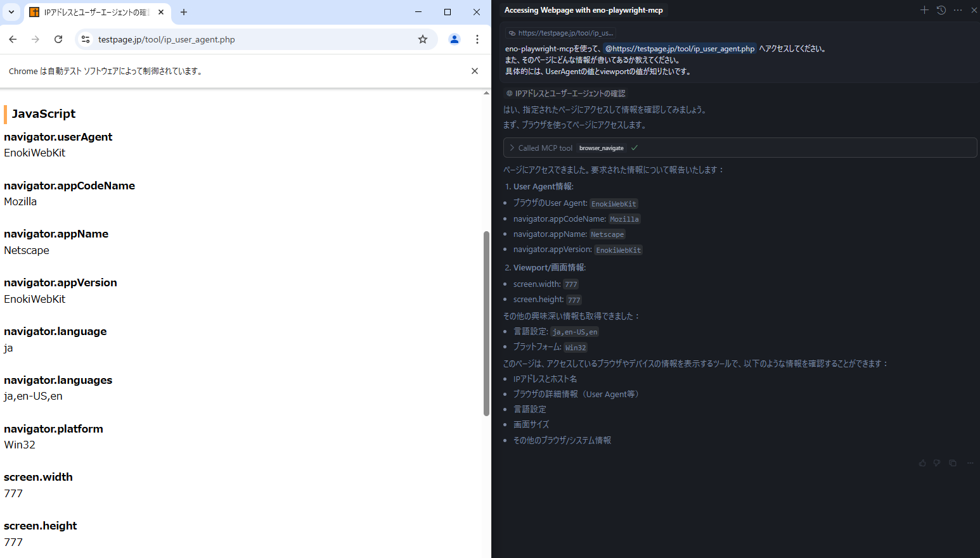Image resolution: width=980 pixels, height=558 pixels.
Task: Click the Mozilla code chip in chat
Action: (624, 219)
